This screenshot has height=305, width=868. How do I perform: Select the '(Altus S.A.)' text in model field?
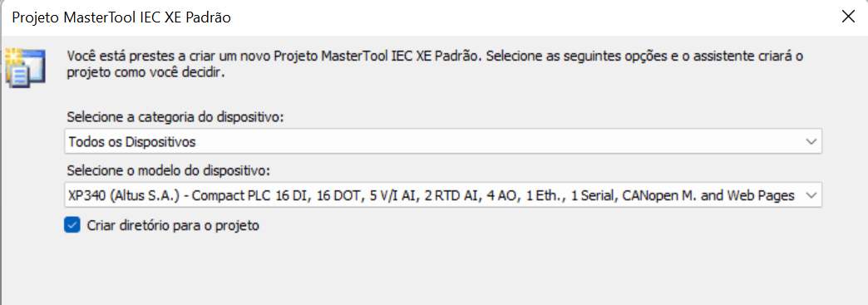(138, 195)
